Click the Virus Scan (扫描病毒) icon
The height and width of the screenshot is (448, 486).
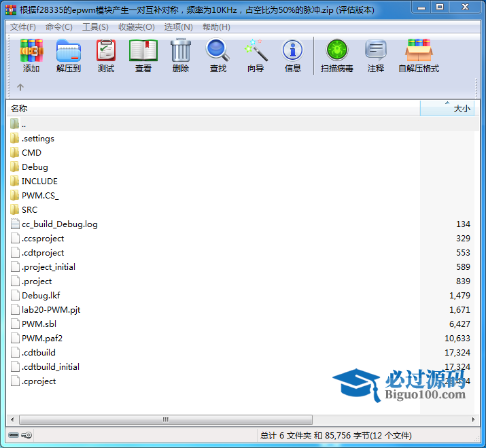click(336, 56)
